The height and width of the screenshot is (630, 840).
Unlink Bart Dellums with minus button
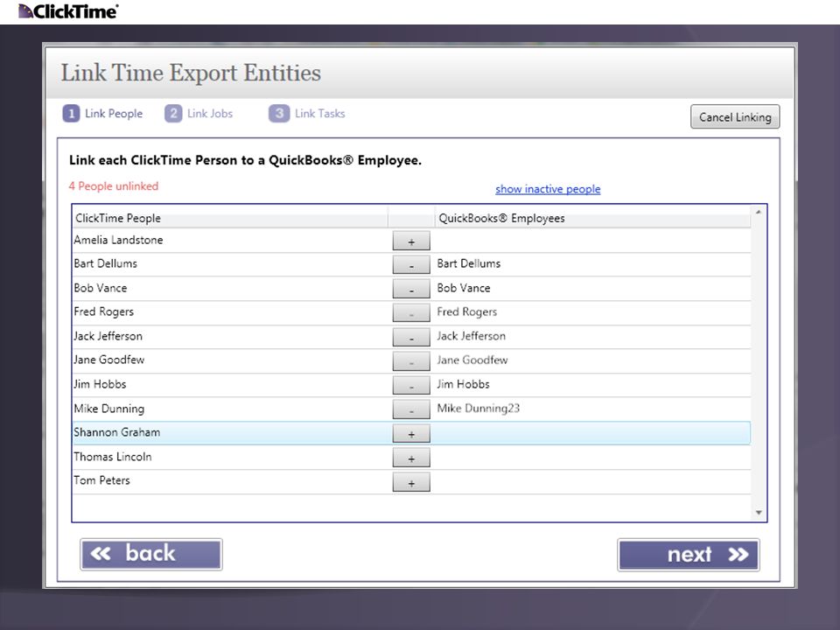(411, 264)
